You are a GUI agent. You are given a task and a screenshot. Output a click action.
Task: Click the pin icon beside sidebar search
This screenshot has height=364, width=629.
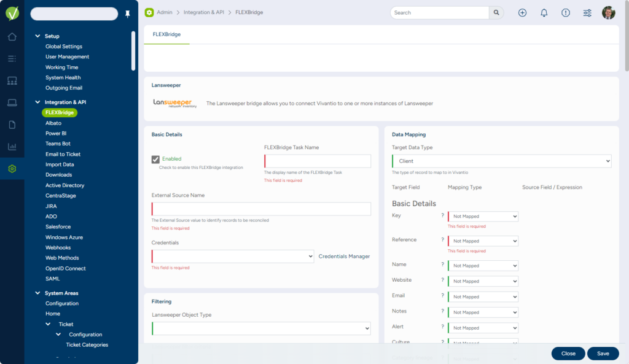[x=128, y=14]
